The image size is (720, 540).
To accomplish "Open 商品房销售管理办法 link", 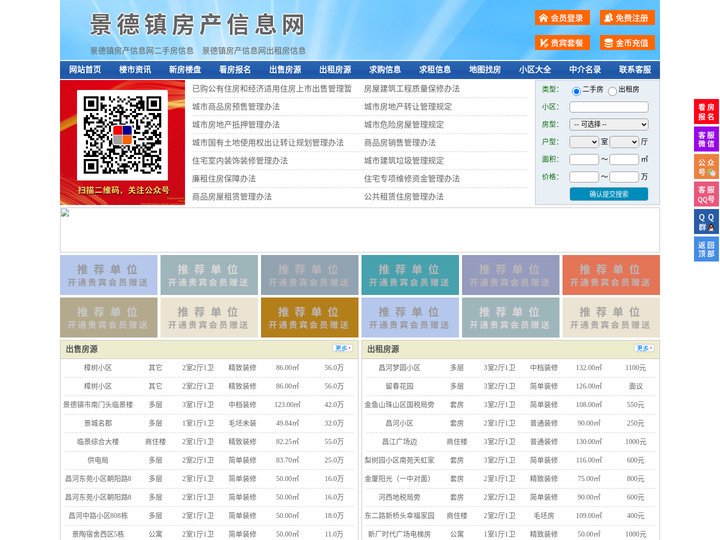I will click(x=400, y=142).
